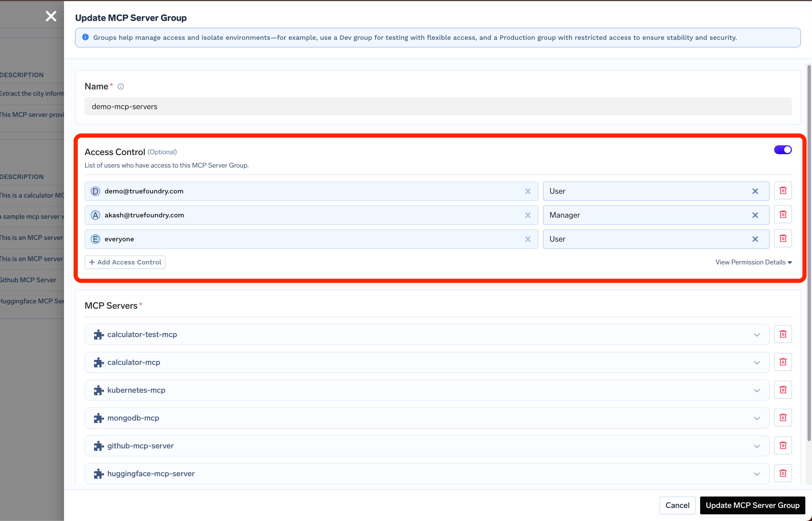The image size is (812, 521).
Task: Click 'Github MCP Server' in background list
Action: [28, 280]
